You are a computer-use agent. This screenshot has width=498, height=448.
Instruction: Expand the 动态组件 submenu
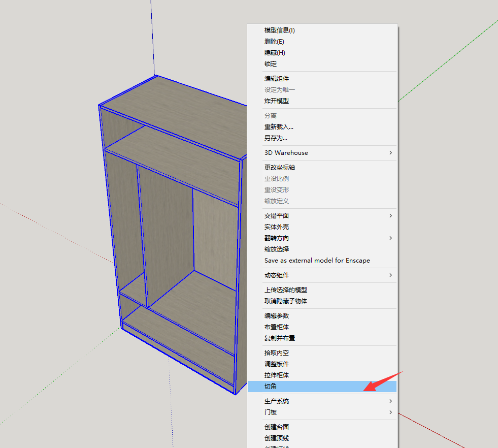[277, 275]
